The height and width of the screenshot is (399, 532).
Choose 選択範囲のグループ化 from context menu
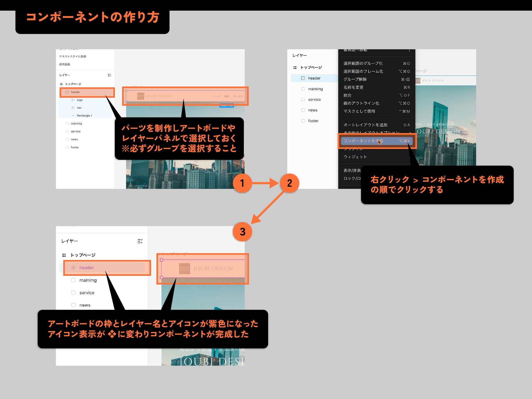point(377,64)
